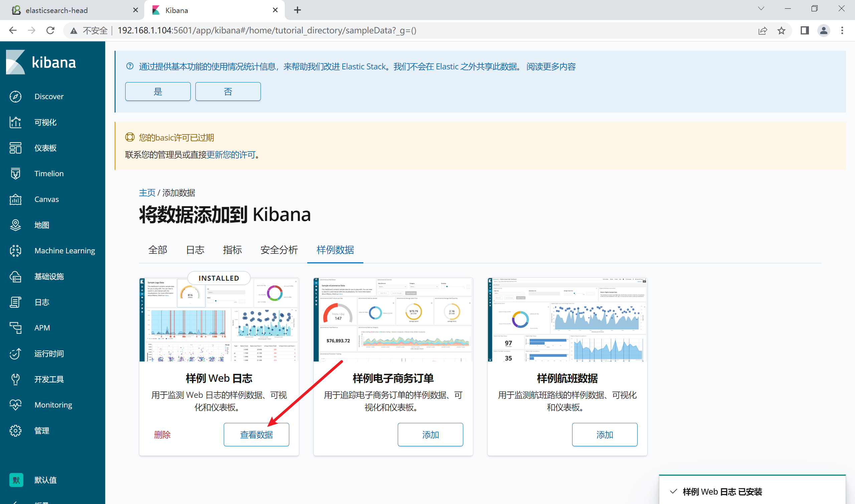This screenshot has width=855, height=504.
Task: Open the Timelion shield icon
Action: point(16,174)
